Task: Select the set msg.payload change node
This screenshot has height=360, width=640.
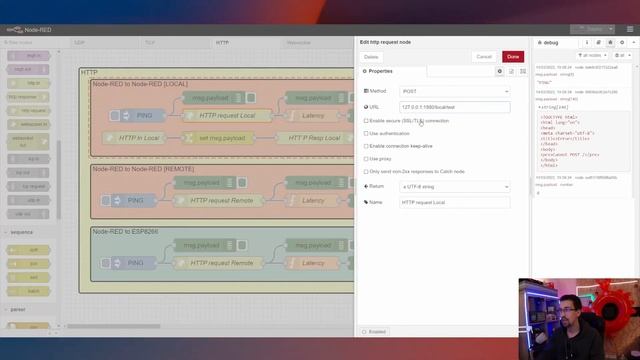Action: coord(218,138)
